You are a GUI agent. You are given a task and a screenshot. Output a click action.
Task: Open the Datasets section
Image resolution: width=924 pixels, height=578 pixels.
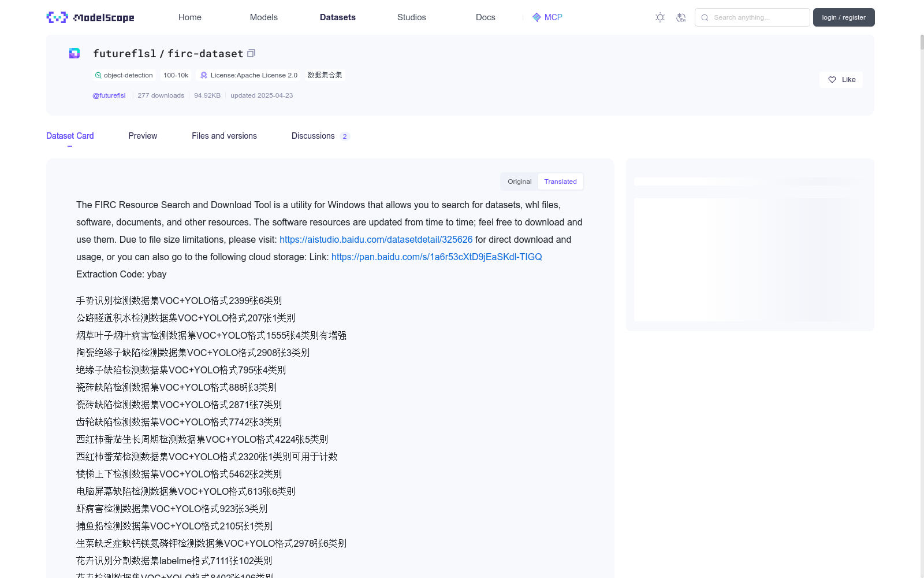[338, 17]
